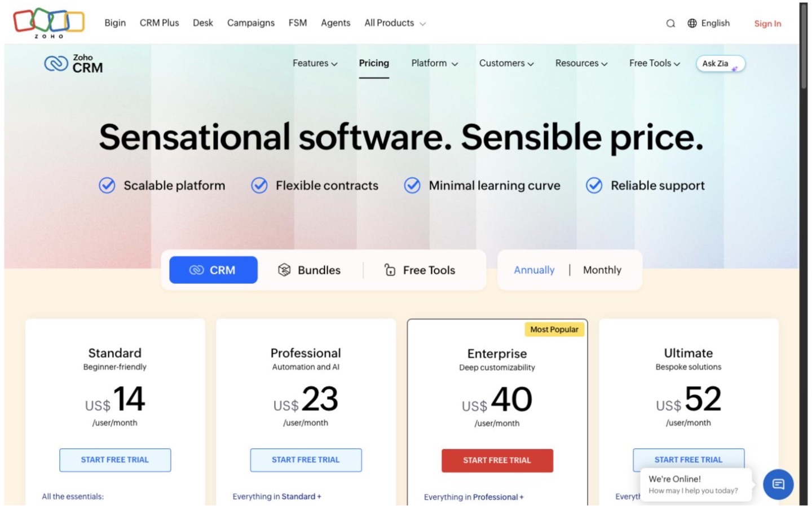This screenshot has width=812, height=508.
Task: Switch to the Bundles tab
Action: click(x=309, y=270)
